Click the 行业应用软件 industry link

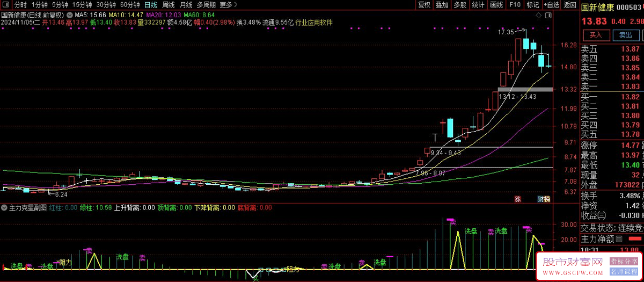pyautogui.click(x=314, y=23)
